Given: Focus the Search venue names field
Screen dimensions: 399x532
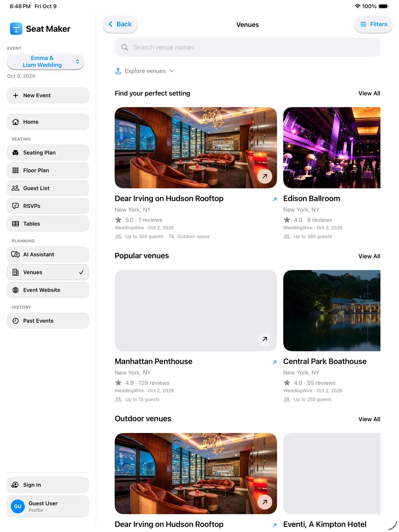Looking at the screenshot, I should (x=247, y=48).
